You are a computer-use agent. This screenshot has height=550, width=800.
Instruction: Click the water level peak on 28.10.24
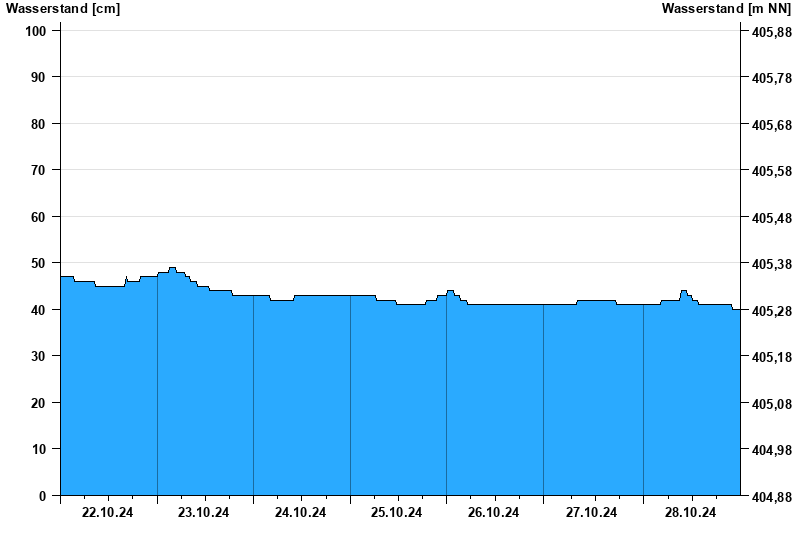pos(684,291)
